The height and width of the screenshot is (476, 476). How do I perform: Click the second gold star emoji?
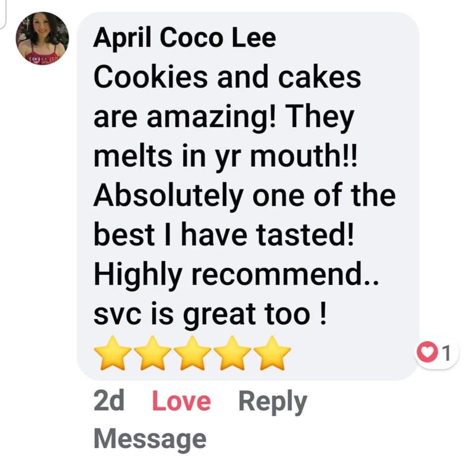tap(153, 353)
